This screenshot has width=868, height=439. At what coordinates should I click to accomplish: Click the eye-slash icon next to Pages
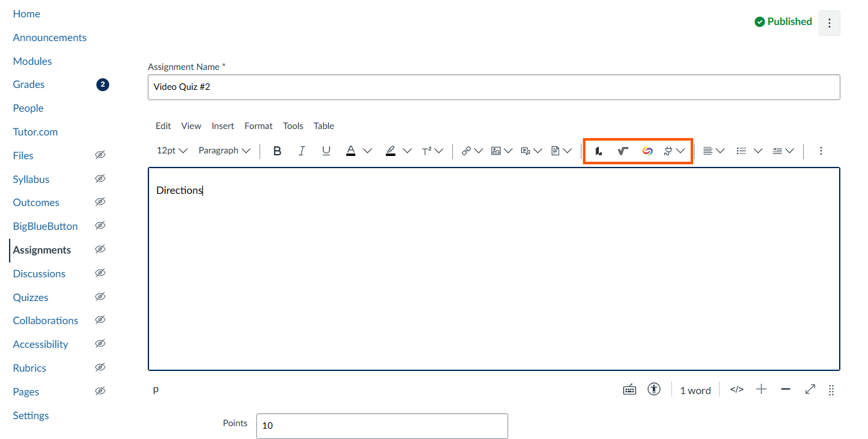100,391
